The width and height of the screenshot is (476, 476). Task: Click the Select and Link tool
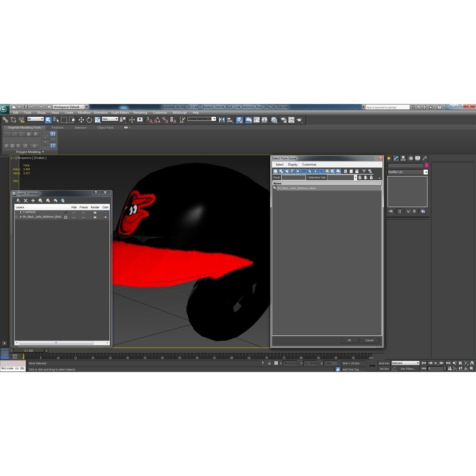tap(5, 120)
